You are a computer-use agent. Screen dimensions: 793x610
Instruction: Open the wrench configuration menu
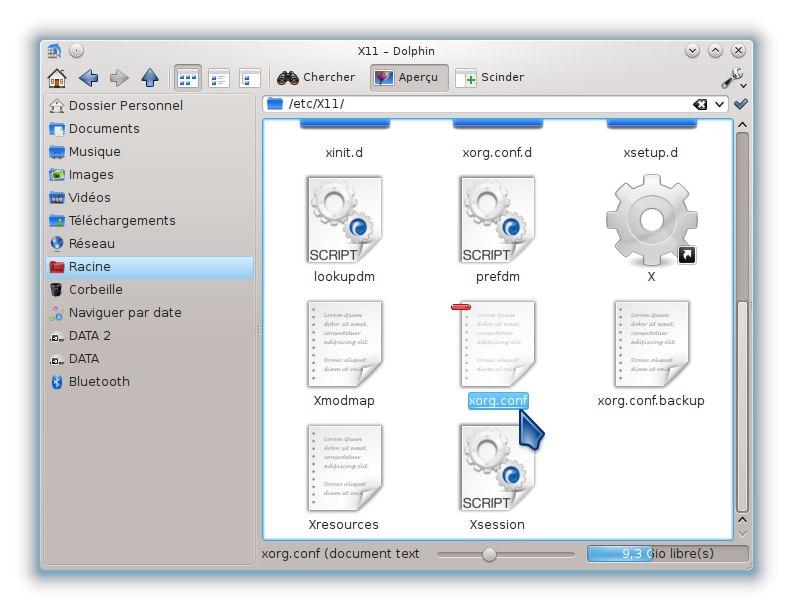[x=733, y=78]
